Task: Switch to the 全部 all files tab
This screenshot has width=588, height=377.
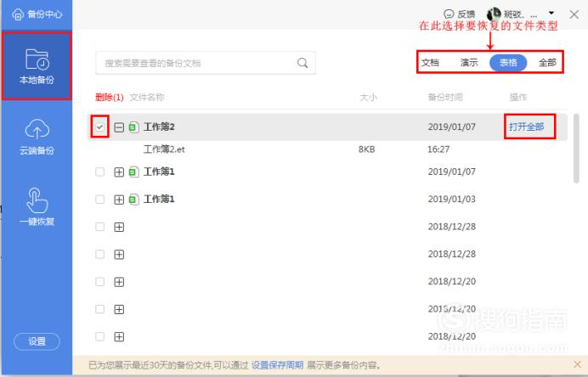Action: click(547, 63)
